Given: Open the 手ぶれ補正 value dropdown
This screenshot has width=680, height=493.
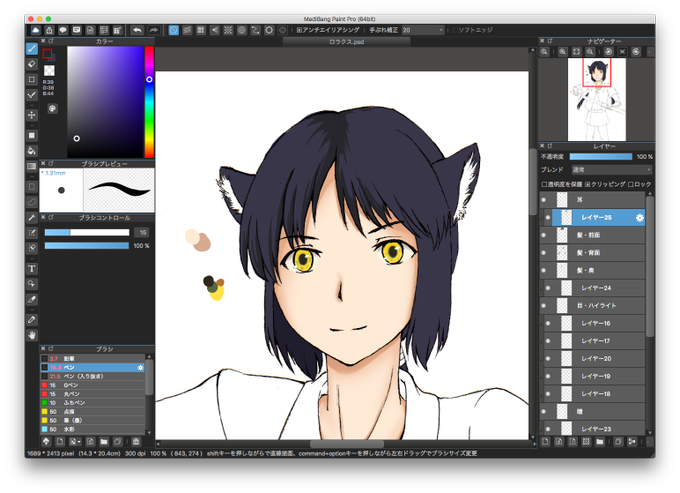Looking at the screenshot, I should click(423, 30).
